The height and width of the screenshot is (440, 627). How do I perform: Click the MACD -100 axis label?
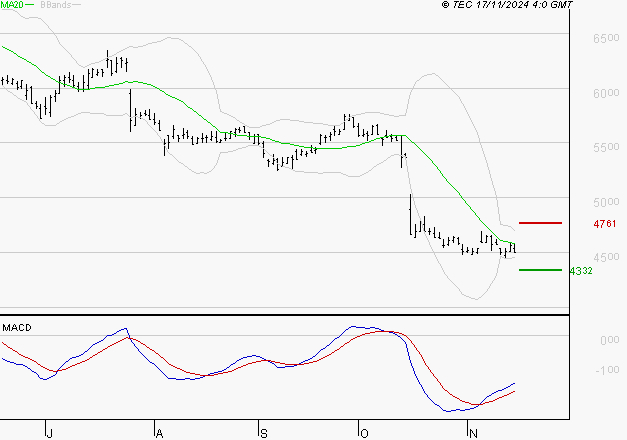[607, 370]
